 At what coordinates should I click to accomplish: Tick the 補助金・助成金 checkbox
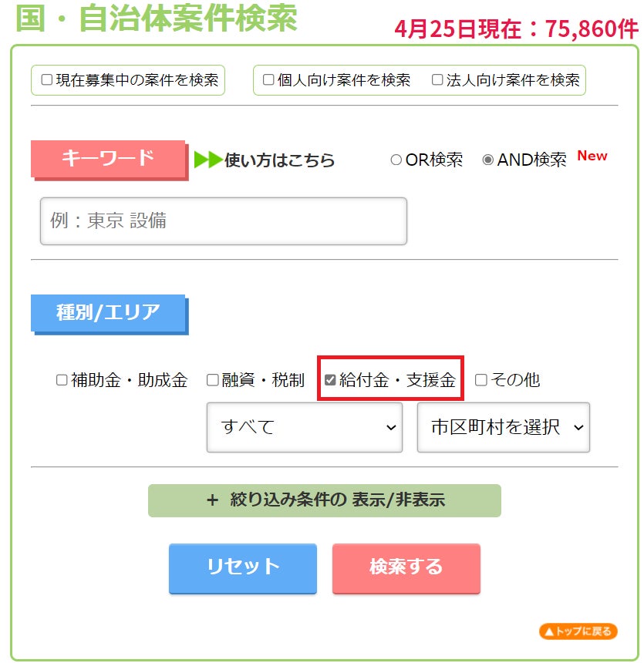(x=62, y=380)
